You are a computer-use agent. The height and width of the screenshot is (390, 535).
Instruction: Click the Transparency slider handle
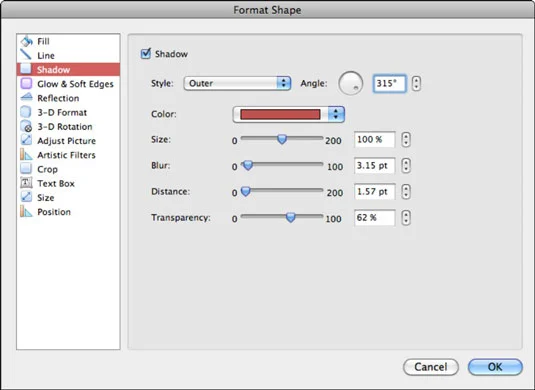click(291, 217)
